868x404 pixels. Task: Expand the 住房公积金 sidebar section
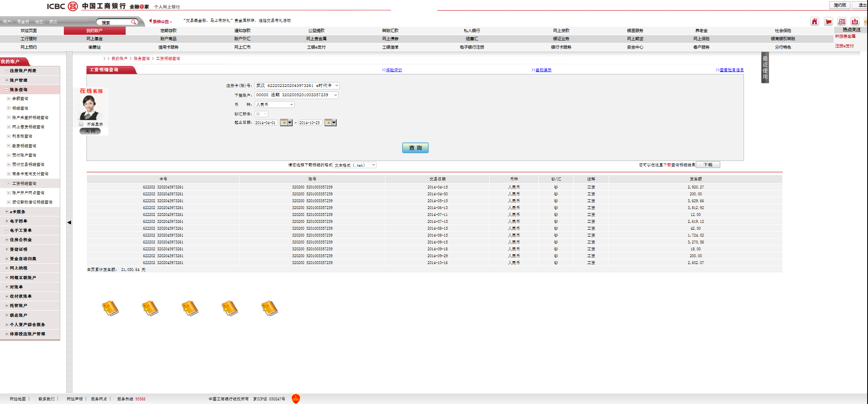tap(7, 240)
